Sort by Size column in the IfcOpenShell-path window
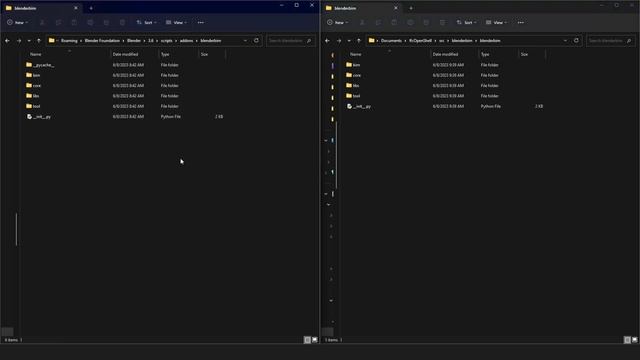 pyautogui.click(x=524, y=54)
